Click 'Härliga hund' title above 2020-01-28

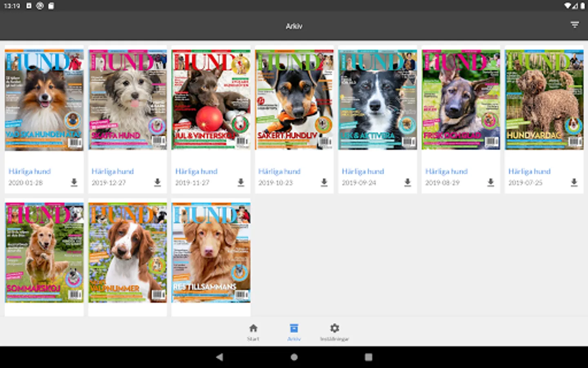29,171
